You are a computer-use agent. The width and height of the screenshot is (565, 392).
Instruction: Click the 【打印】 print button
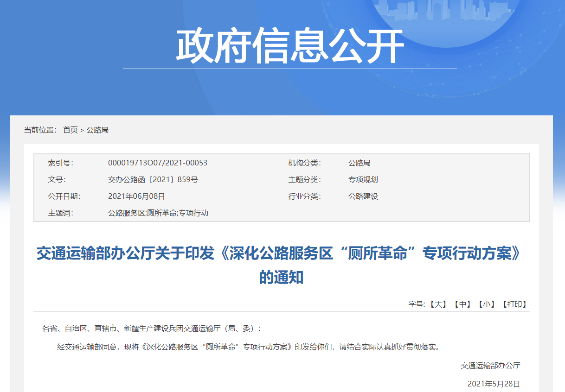pyautogui.click(x=514, y=304)
